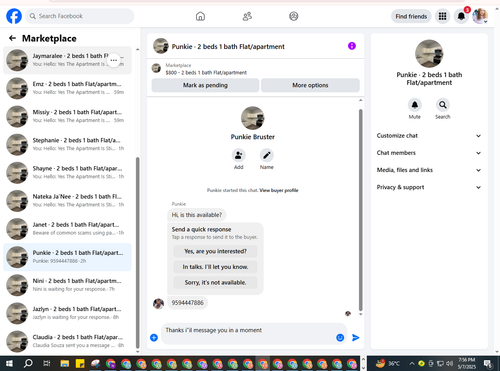Open File Explorer on the taskbar

point(65,363)
